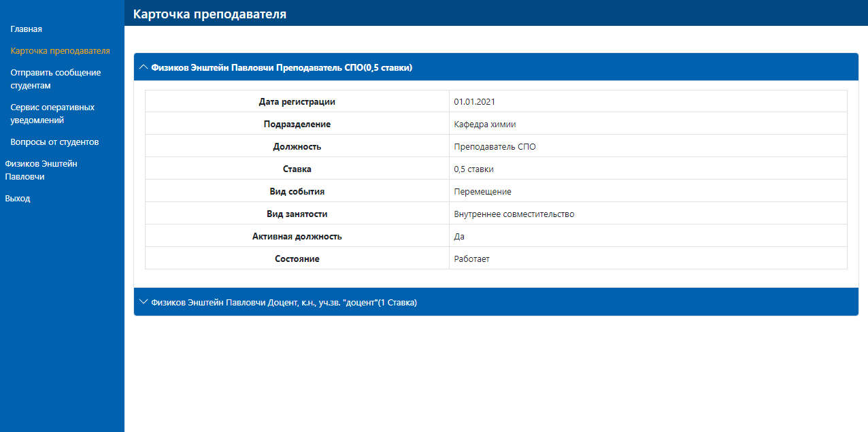Viewport: 868px width, 432px height.
Task: Click the Да value in Активная должность row
Action: coord(459,237)
